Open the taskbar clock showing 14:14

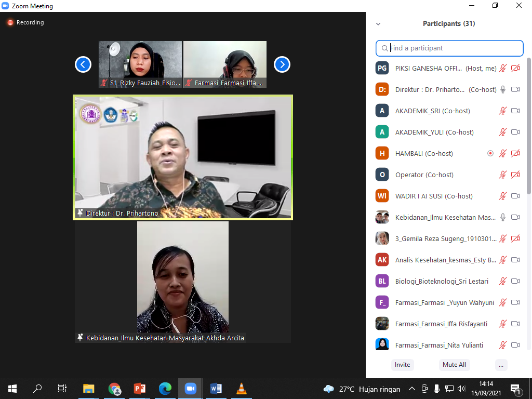coord(486,389)
